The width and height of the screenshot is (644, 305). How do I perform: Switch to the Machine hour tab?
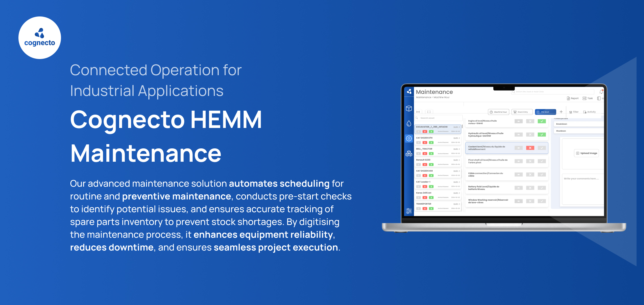coord(498,112)
